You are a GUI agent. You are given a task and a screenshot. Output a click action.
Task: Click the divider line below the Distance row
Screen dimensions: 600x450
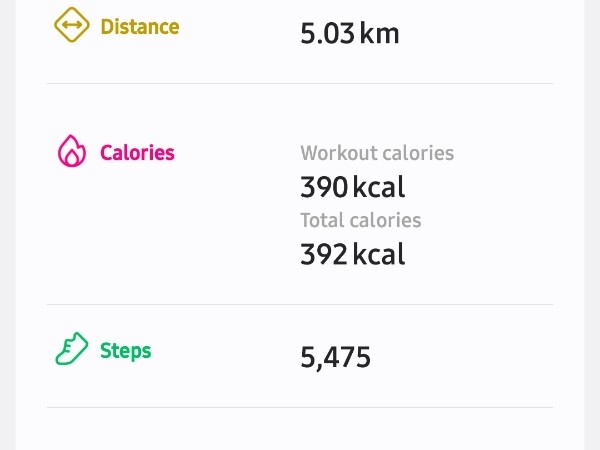tap(300, 83)
